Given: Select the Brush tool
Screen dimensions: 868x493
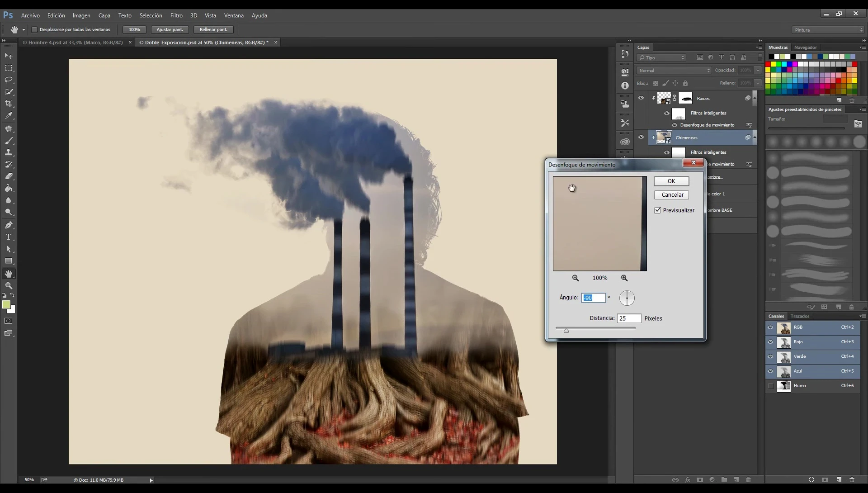Looking at the screenshot, I should pyautogui.click(x=9, y=141).
